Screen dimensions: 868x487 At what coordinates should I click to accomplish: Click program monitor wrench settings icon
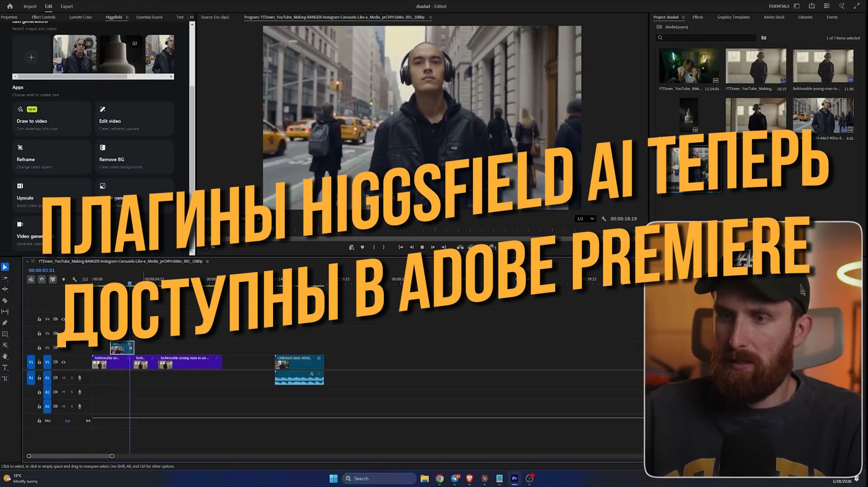click(604, 219)
